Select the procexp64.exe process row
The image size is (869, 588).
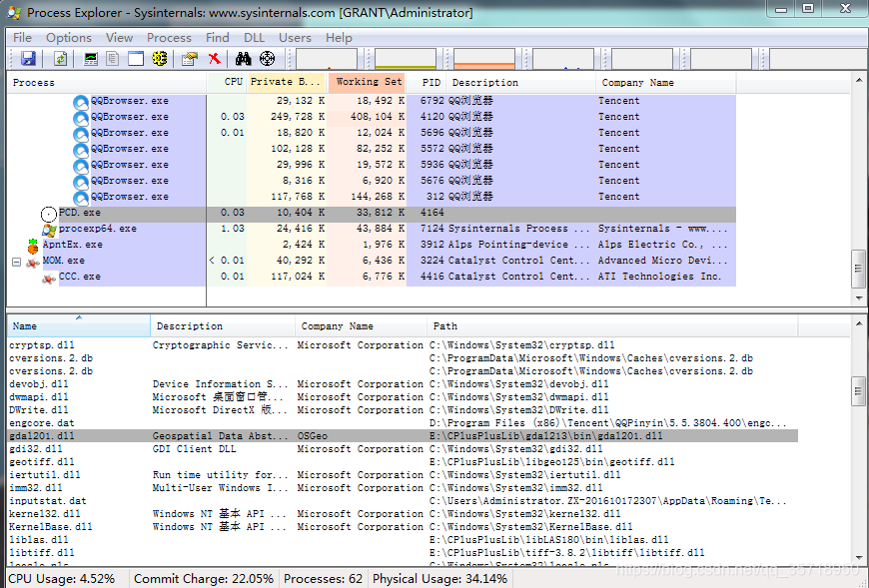372,229
